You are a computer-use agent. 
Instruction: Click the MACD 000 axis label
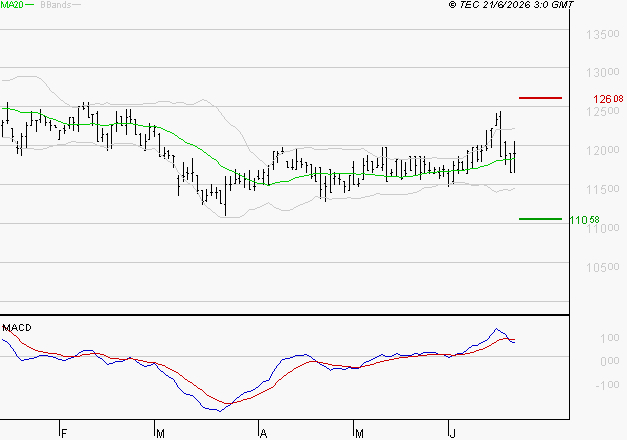tap(609, 361)
